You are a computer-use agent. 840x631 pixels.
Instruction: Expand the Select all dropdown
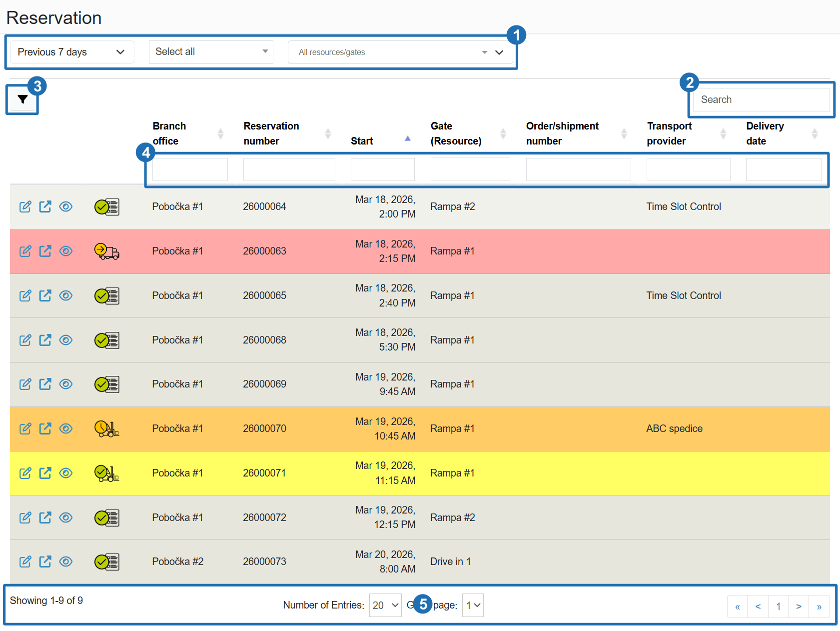click(211, 52)
